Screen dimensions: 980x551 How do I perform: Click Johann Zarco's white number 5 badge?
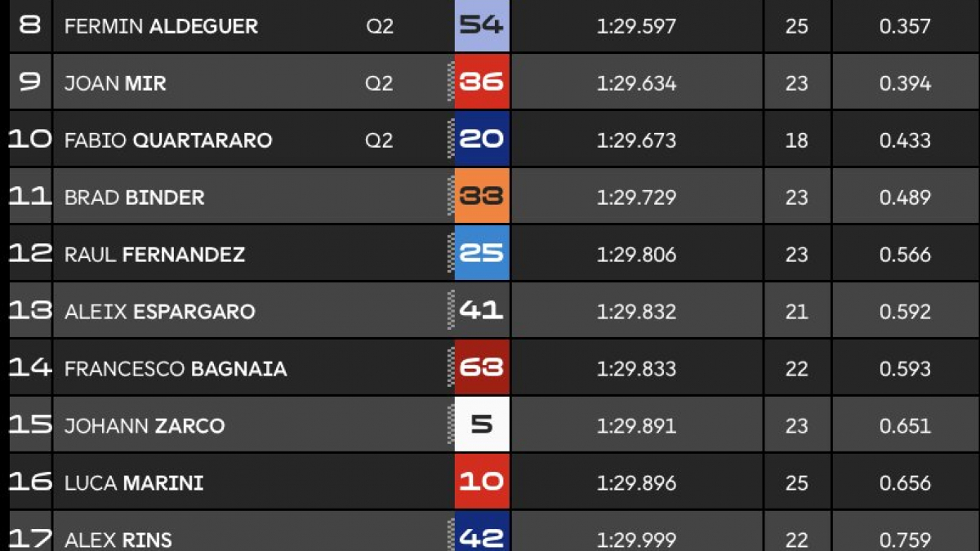(482, 424)
